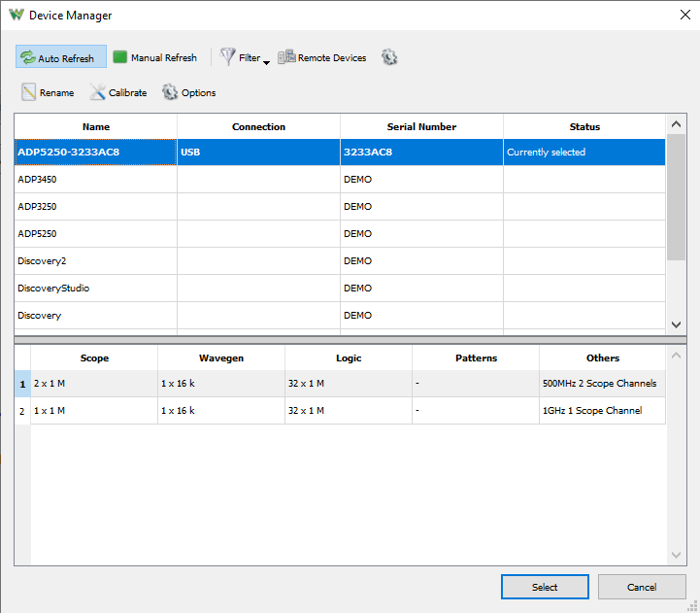Select configuration row number 2
700x613 pixels.
click(22, 411)
